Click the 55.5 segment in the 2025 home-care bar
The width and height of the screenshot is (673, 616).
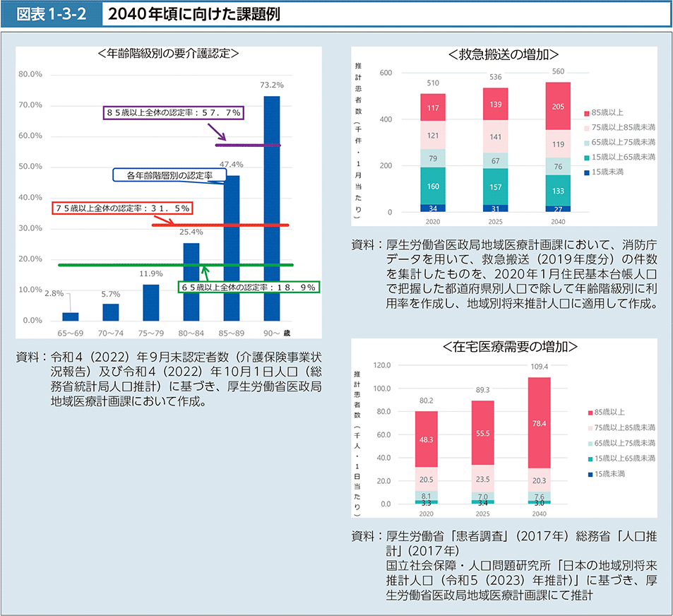pyautogui.click(x=482, y=433)
